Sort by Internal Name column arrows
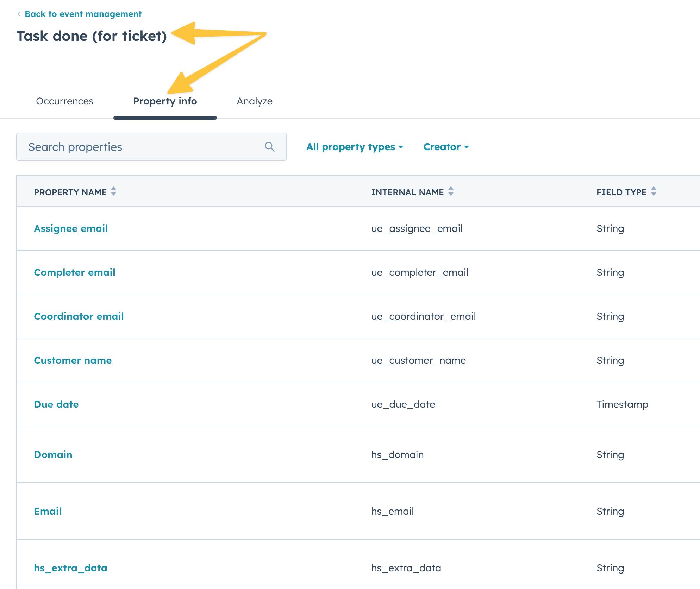This screenshot has width=700, height=589. point(451,191)
